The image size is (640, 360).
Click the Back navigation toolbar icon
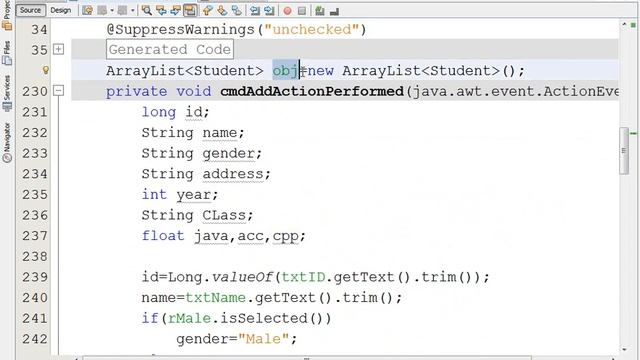click(x=102, y=11)
